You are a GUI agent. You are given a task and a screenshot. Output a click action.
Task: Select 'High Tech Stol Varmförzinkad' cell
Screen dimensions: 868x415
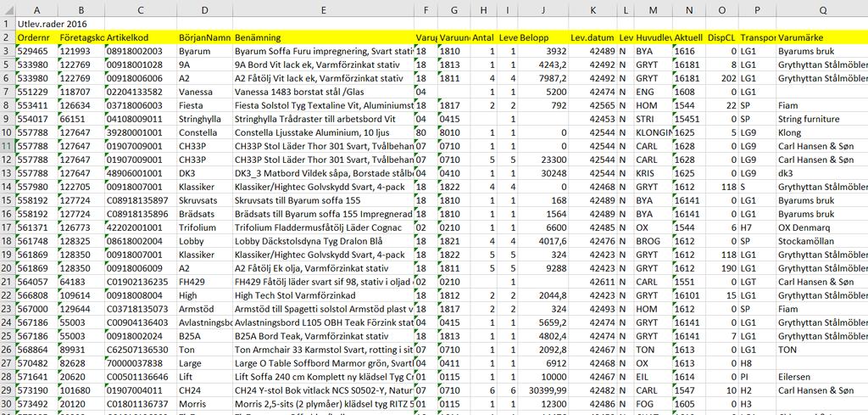click(323, 296)
